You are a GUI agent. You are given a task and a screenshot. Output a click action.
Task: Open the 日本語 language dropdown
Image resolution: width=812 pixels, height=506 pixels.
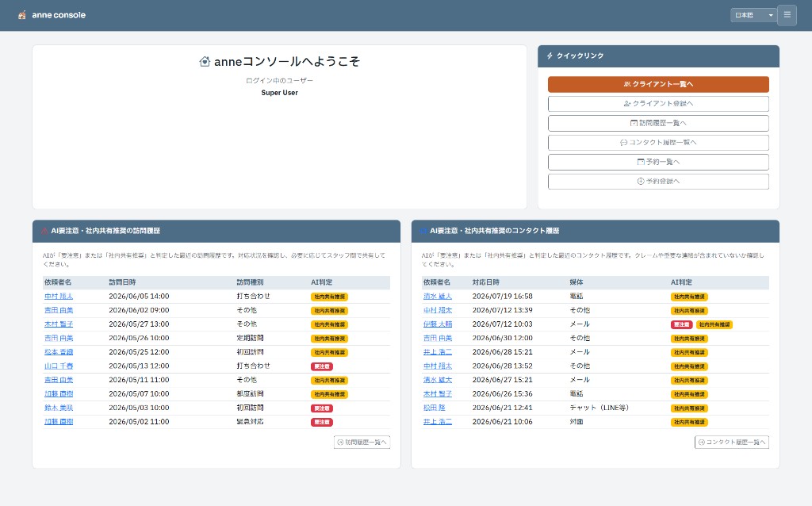(x=753, y=15)
